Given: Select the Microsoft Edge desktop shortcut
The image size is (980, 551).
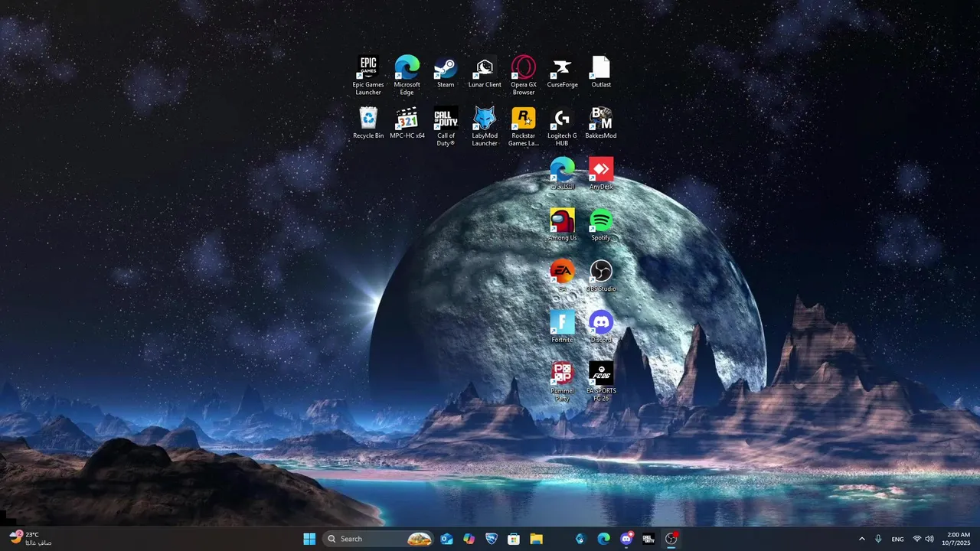Looking at the screenshot, I should click(407, 75).
